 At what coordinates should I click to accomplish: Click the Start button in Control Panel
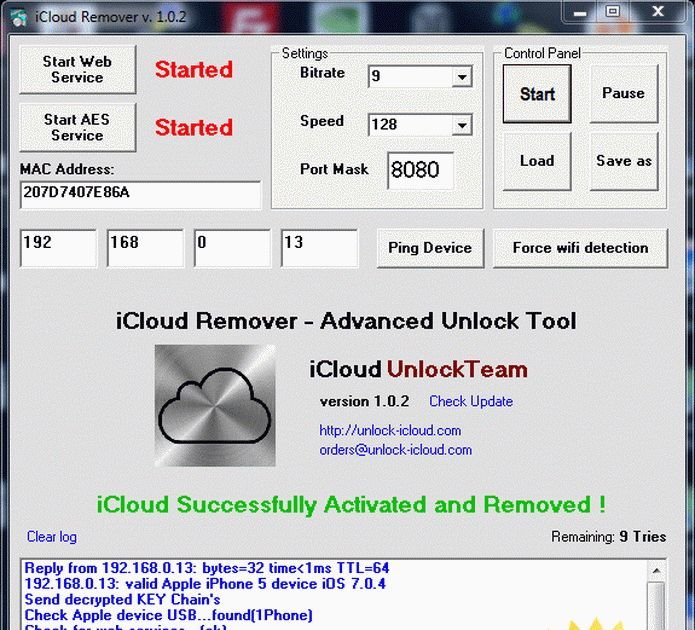tap(537, 94)
